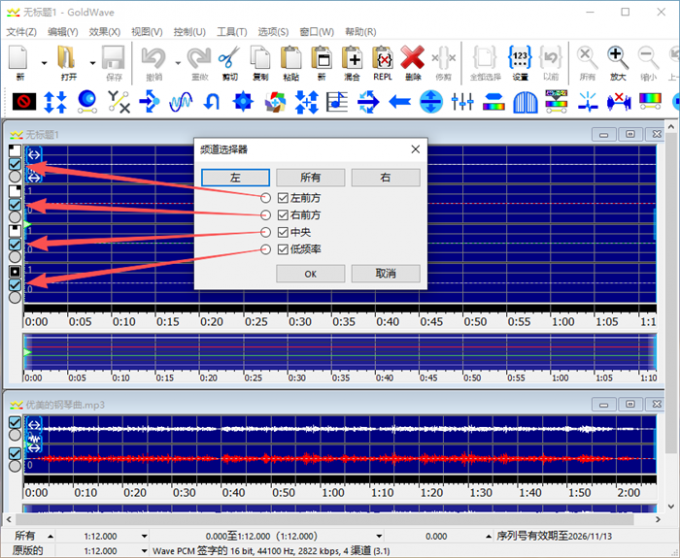Click the 混合 mix clipboard icon
The height and width of the screenshot is (558, 680).
point(352,59)
